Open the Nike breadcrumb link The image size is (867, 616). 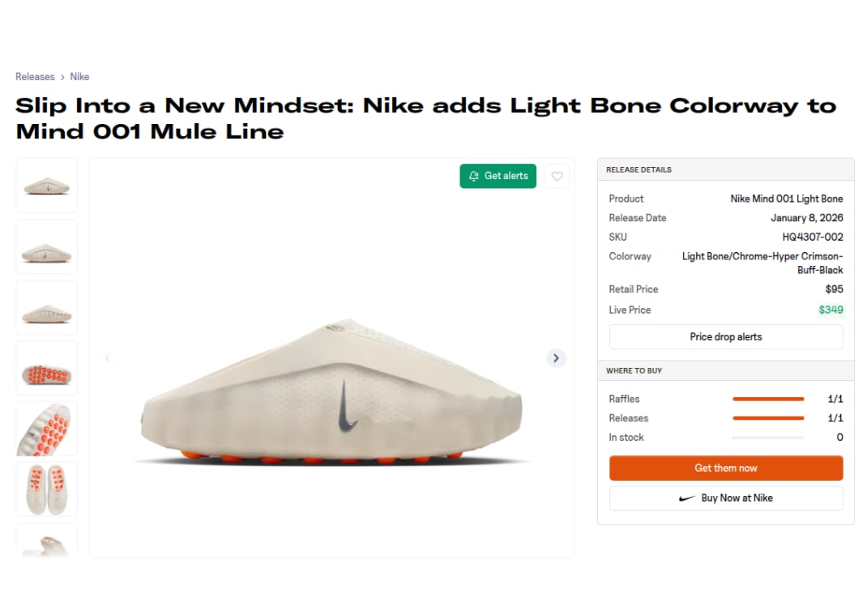[79, 76]
